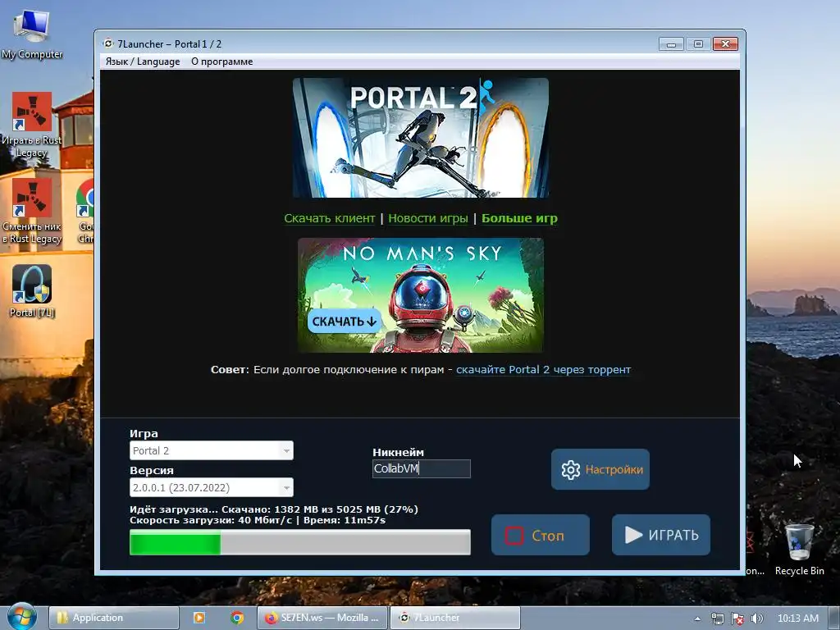Expand the Игра dropdown showing Portal 2
Screen dimensions: 840x630
(x=212, y=450)
